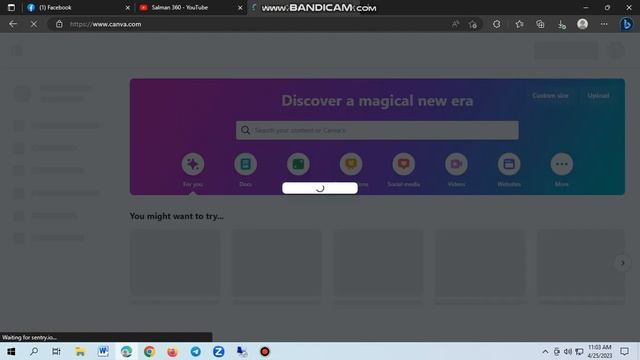The width and height of the screenshot is (640, 360).
Task: Open browser Extensions puzzle icon
Action: (496, 24)
